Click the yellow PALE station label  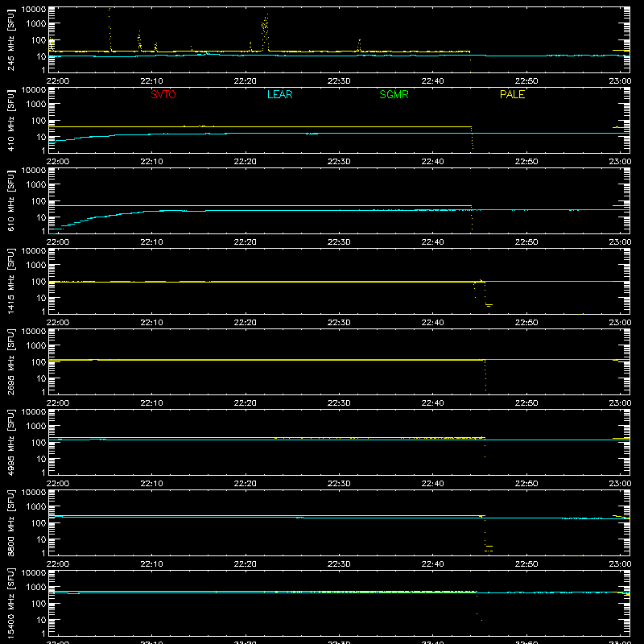(x=512, y=94)
